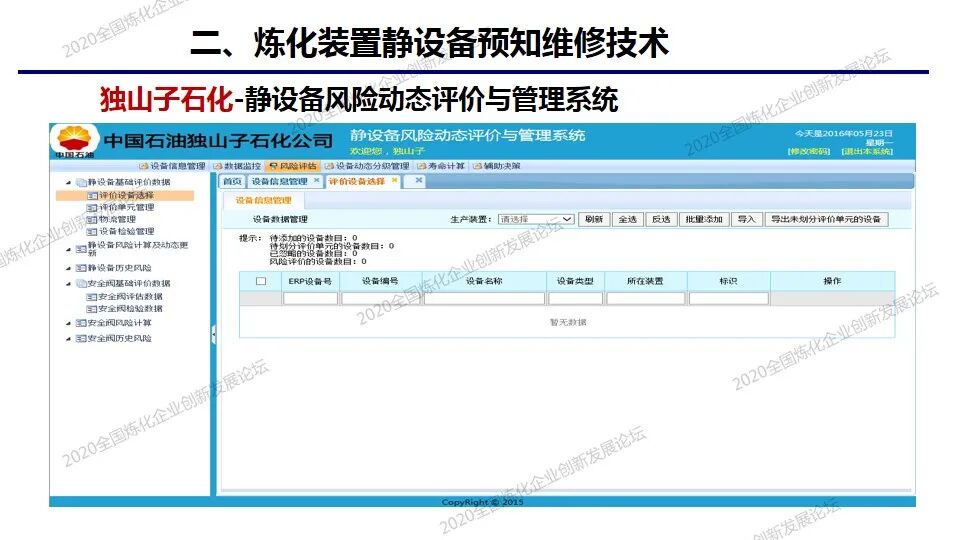Viewport: 960px width, 540px height.
Task: Select the orange 设备信息管理 inner tab
Action: [x=264, y=200]
